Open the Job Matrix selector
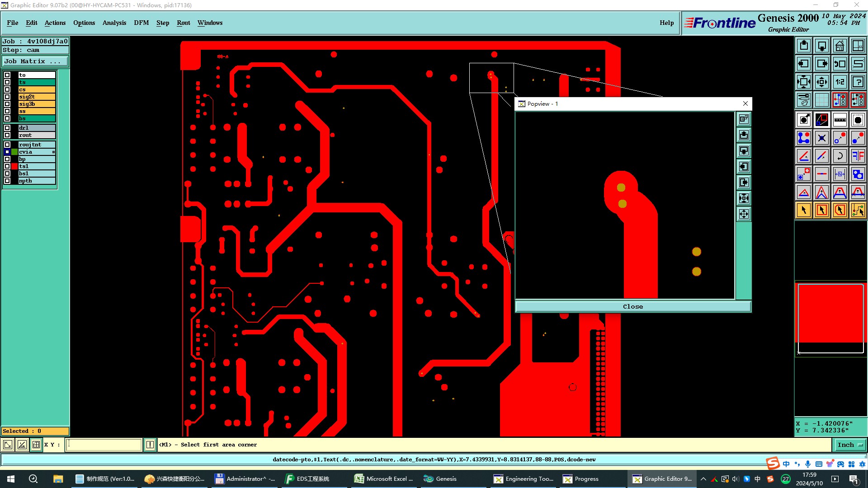Screen dimensions: 868x488 [x=35, y=61]
